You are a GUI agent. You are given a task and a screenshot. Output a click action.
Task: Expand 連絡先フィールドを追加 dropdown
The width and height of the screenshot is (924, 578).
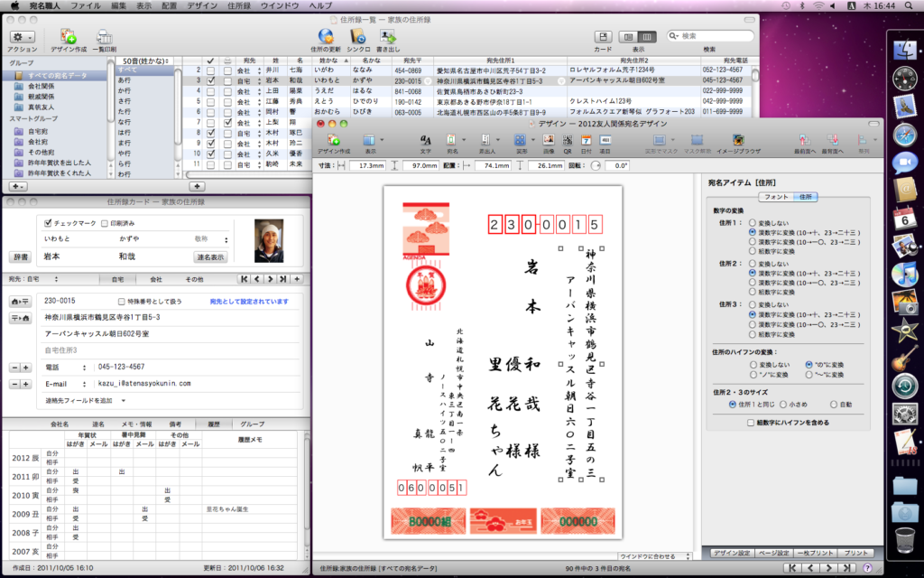coord(83,400)
